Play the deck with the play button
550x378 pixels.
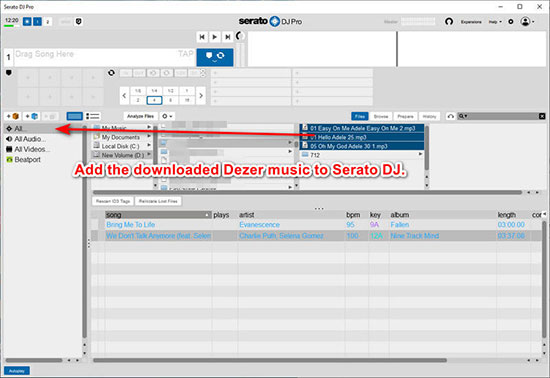(215, 36)
